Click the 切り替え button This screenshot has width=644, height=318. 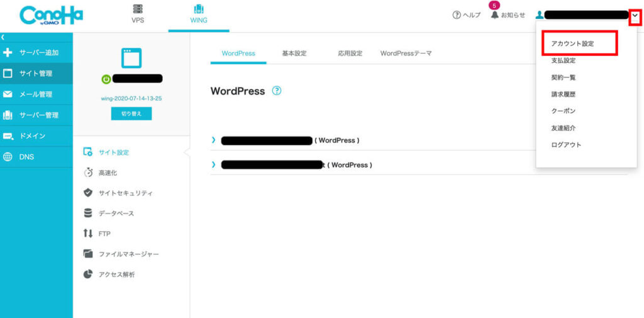coord(131,114)
